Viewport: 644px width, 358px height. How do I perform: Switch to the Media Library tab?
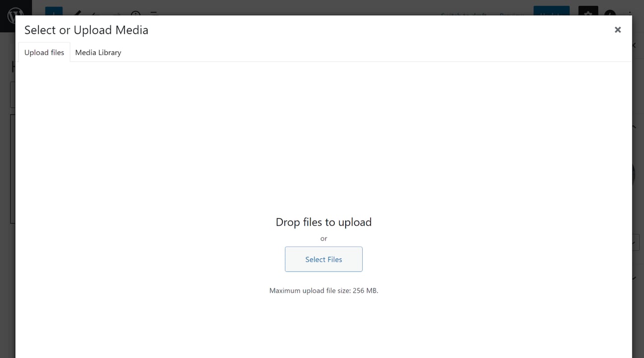click(x=98, y=53)
